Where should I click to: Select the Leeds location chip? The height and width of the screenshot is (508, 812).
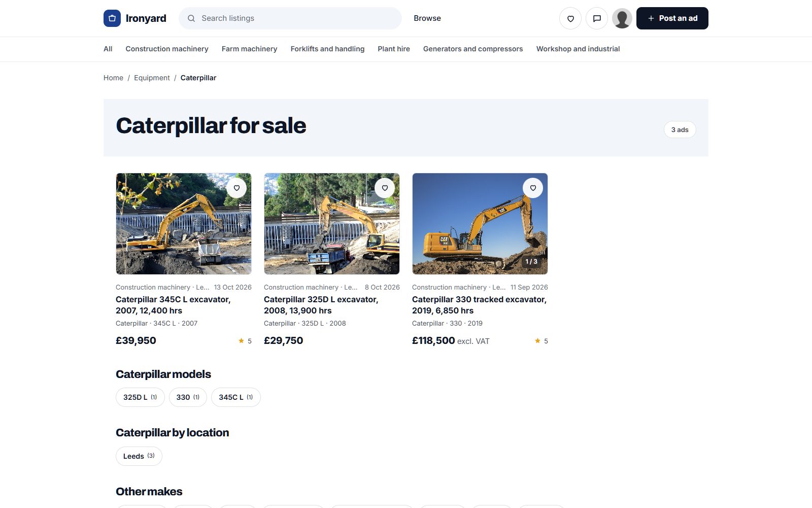click(x=139, y=456)
